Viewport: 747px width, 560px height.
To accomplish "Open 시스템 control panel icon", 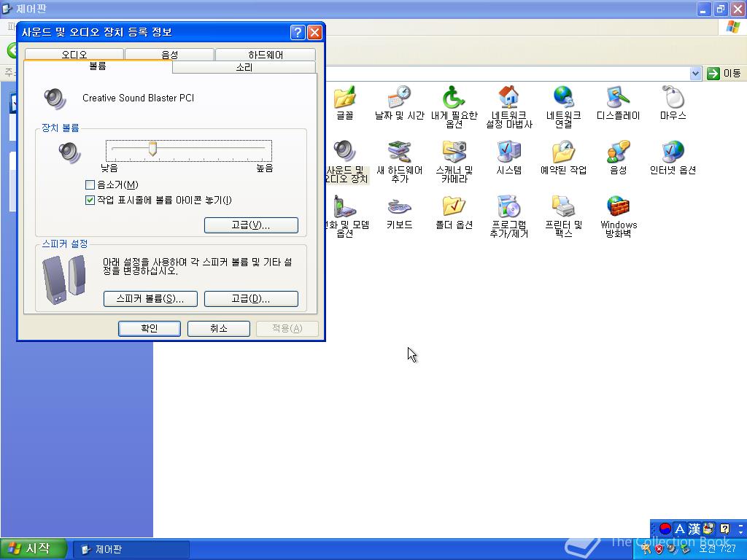I will click(508, 157).
